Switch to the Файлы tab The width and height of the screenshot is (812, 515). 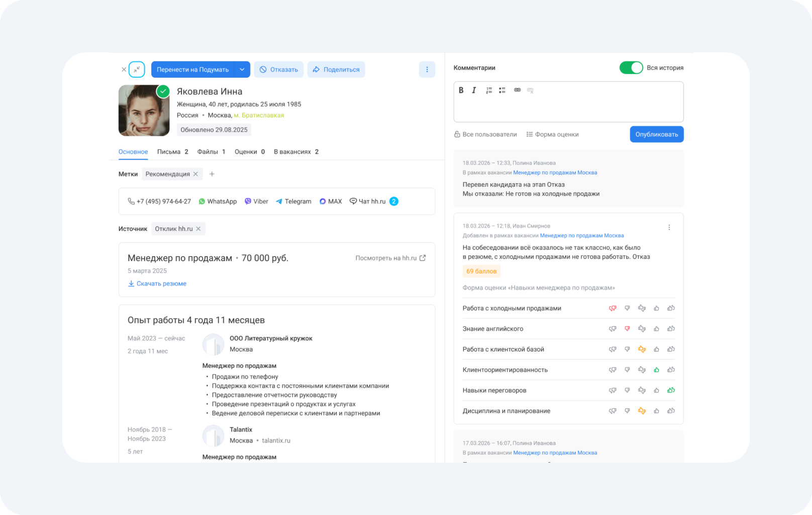pyautogui.click(x=211, y=152)
